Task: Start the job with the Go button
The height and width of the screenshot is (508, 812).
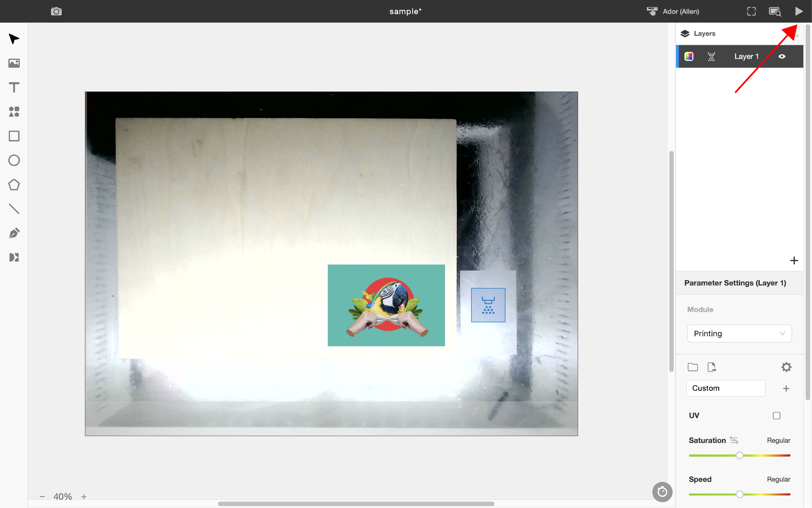Action: click(x=799, y=11)
